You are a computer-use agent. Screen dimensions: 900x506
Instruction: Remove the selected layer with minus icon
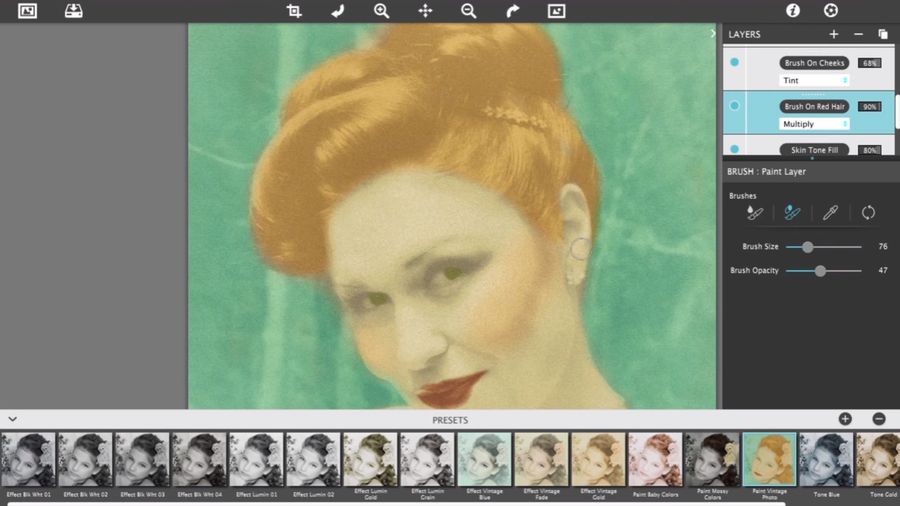858,34
